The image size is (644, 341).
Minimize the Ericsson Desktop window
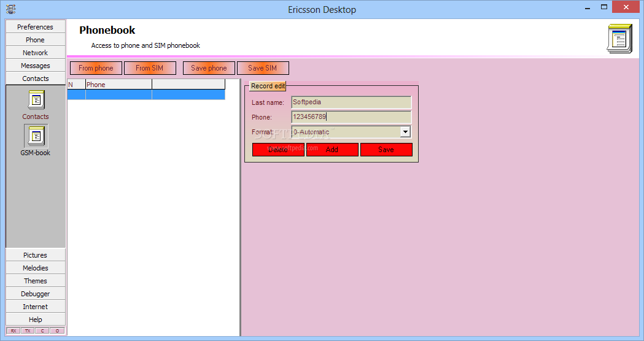588,7
